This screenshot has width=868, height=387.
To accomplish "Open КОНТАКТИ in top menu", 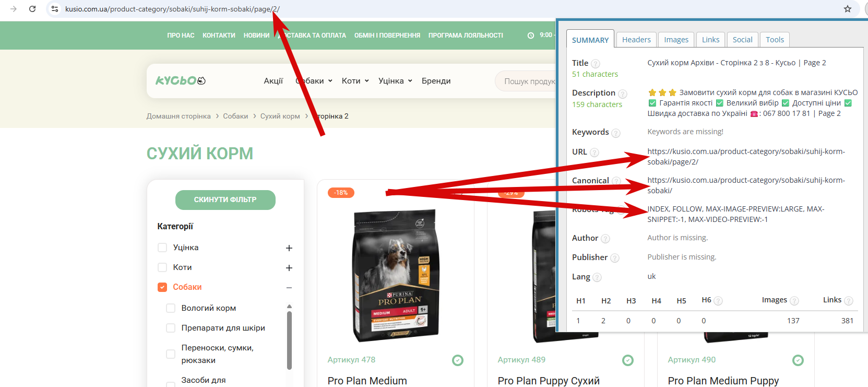I will click(x=219, y=36).
